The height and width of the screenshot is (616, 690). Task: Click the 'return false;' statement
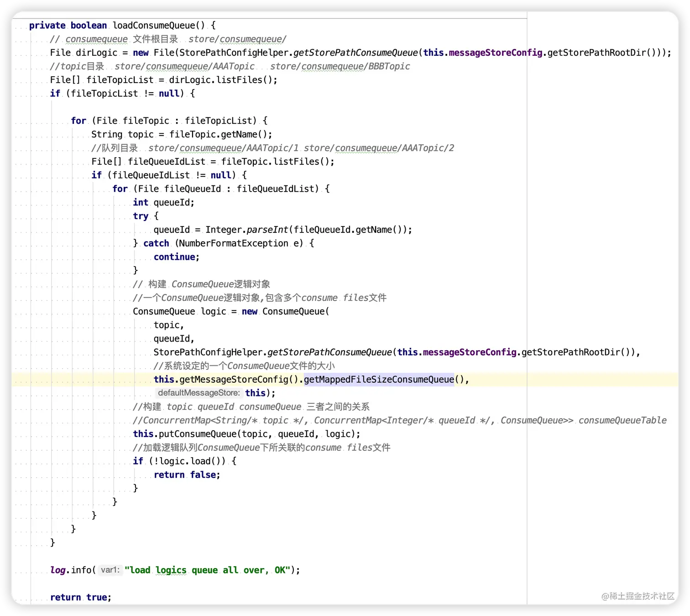click(187, 475)
